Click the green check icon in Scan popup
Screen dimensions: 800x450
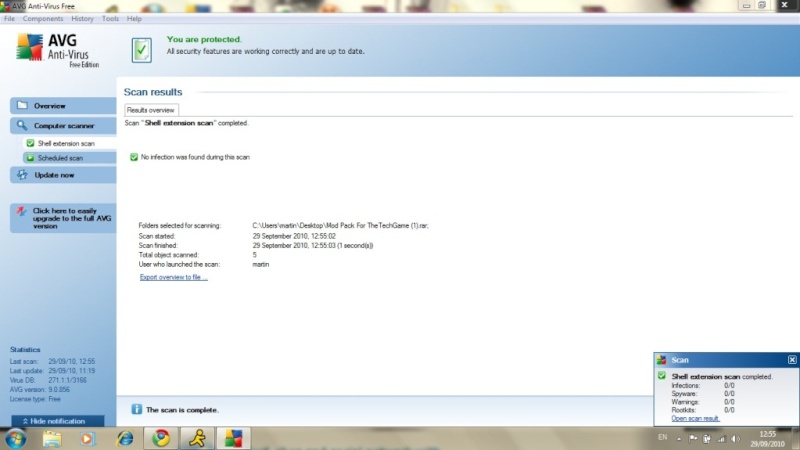point(662,376)
